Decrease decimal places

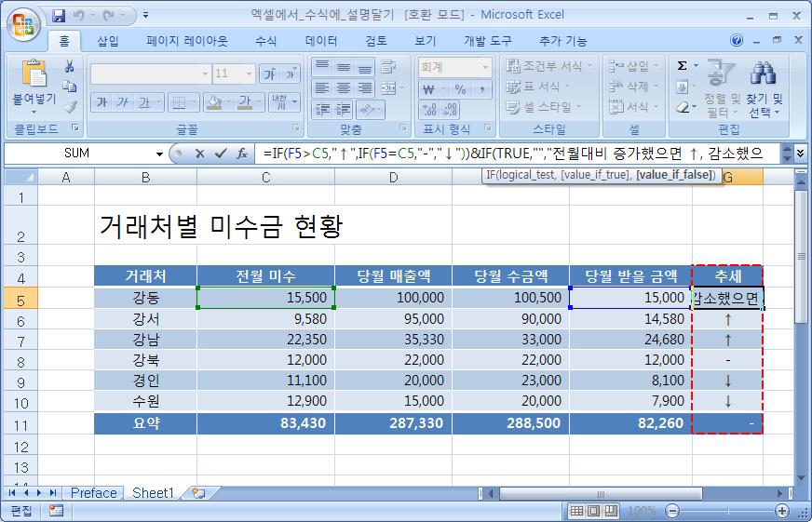450,109
